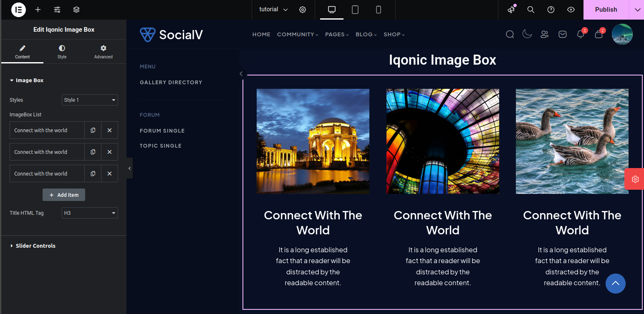Open second Connect with the world list item
This screenshot has width=644, height=314.
[47, 152]
